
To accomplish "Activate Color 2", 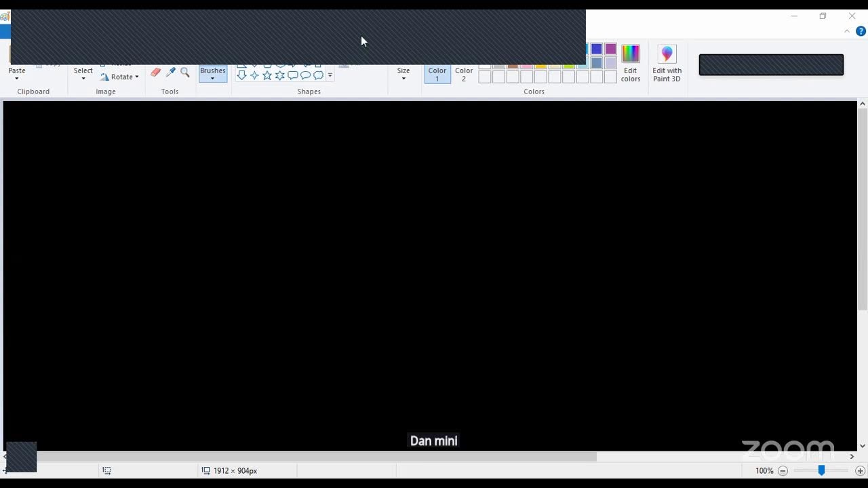I will (464, 74).
